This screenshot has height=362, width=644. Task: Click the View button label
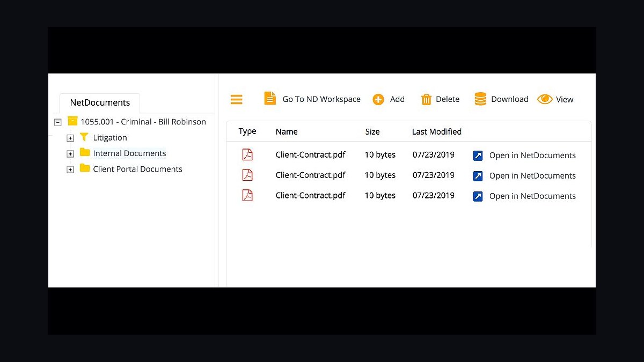pos(565,100)
